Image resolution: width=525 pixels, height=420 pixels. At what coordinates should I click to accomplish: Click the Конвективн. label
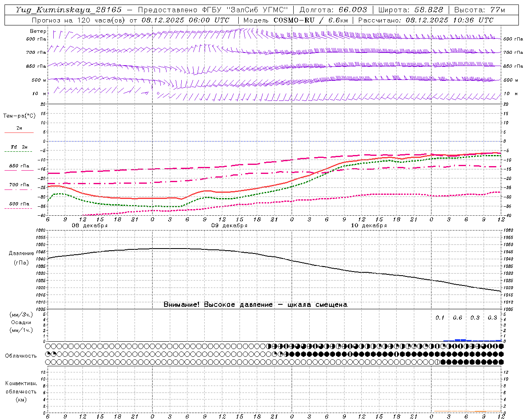(21, 383)
